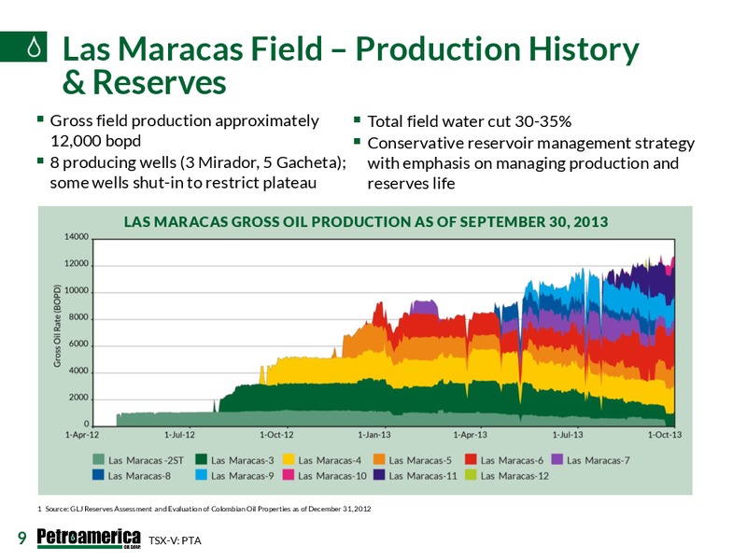Click the '8000' y-axis value
Viewport: 747px width, 560px height.
[78, 316]
